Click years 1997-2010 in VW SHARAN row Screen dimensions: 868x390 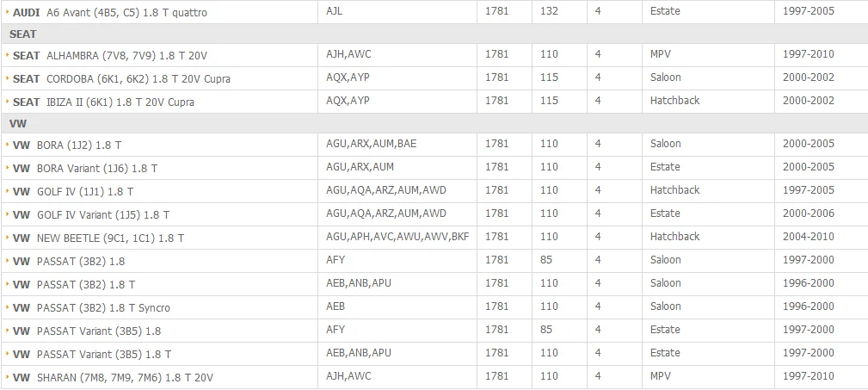pyautogui.click(x=809, y=377)
